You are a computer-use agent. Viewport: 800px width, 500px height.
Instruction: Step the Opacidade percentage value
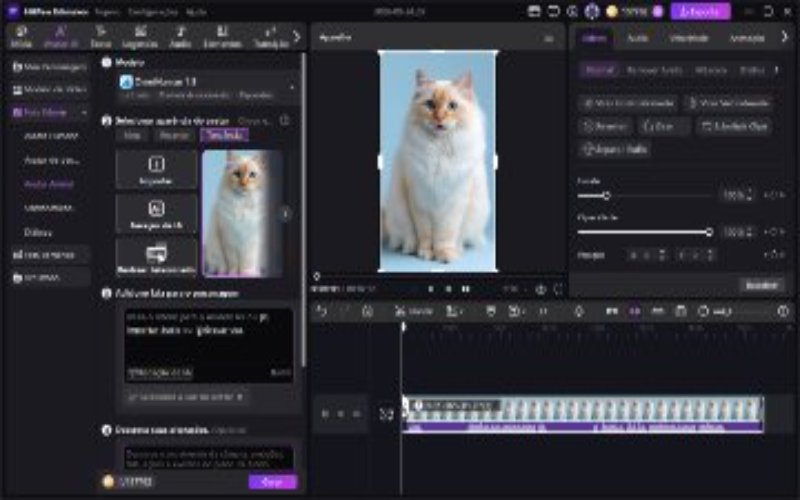749,232
